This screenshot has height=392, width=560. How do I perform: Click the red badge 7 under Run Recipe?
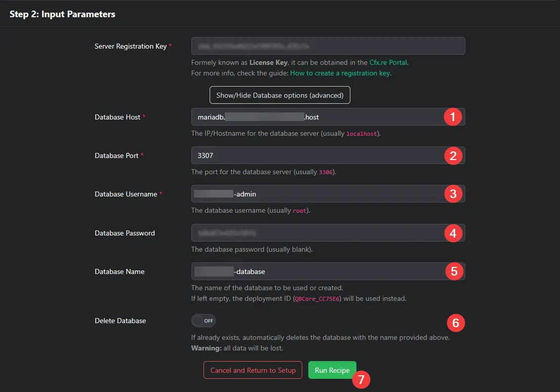pos(362,379)
